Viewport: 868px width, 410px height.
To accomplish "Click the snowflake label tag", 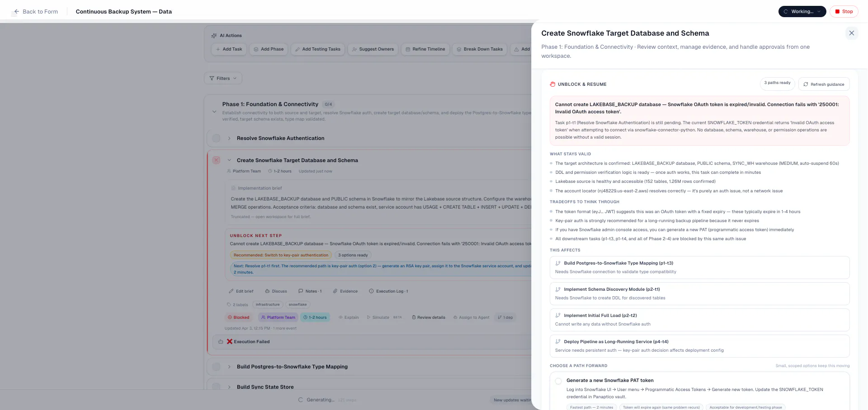I will pos(297,305).
